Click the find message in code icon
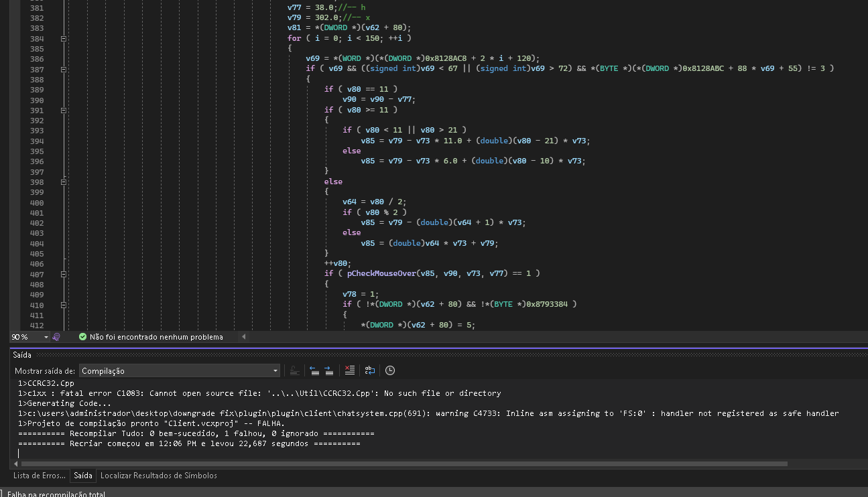 click(x=294, y=370)
